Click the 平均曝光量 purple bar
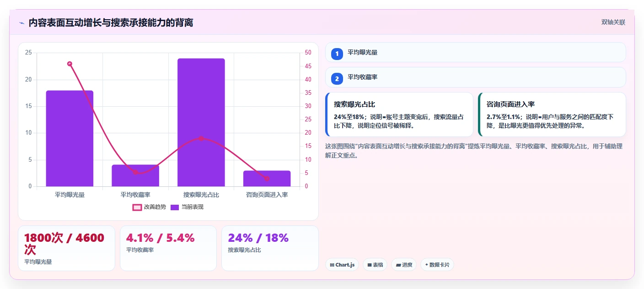Screen dimensions: 644x289 pyautogui.click(x=70, y=138)
